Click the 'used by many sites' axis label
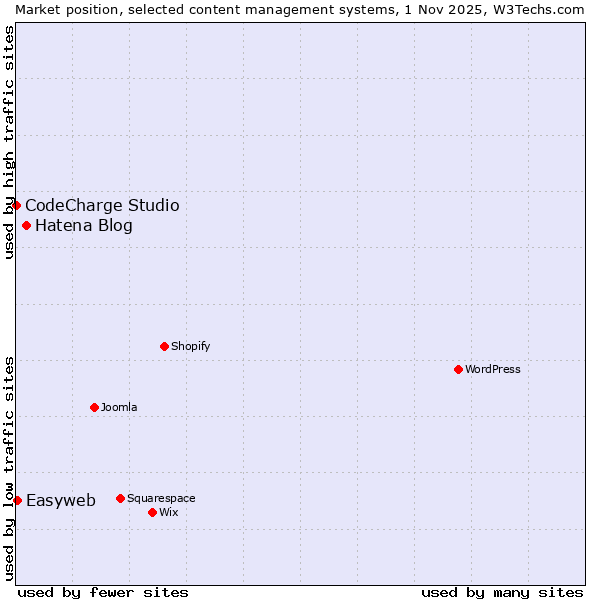600x600 pixels. tap(502, 592)
